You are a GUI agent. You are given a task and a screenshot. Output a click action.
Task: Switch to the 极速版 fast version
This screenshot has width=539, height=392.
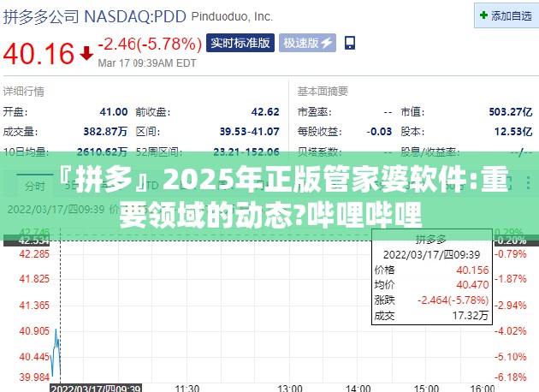point(307,43)
